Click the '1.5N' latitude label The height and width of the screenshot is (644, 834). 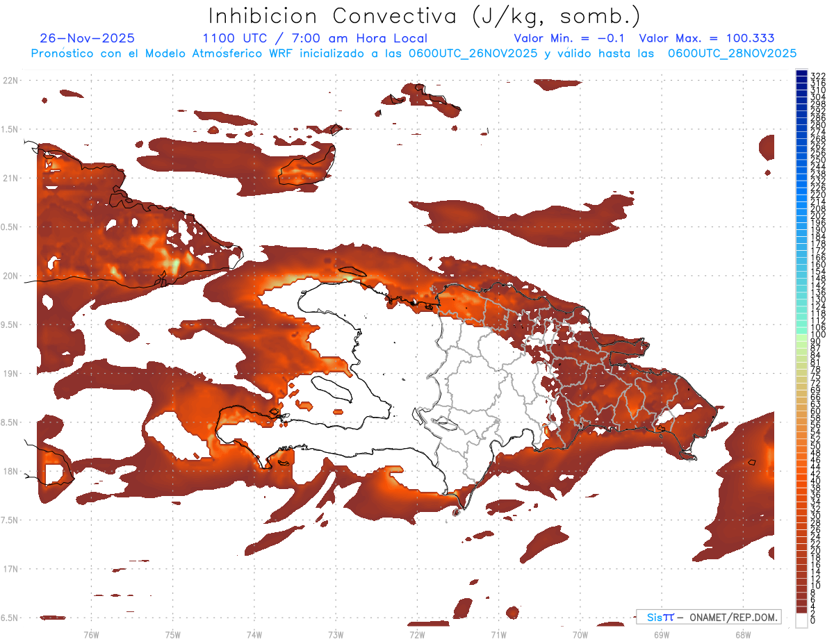coord(10,129)
